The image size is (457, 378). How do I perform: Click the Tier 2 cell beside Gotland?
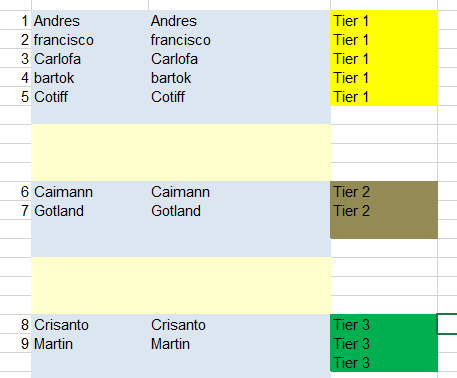(384, 211)
